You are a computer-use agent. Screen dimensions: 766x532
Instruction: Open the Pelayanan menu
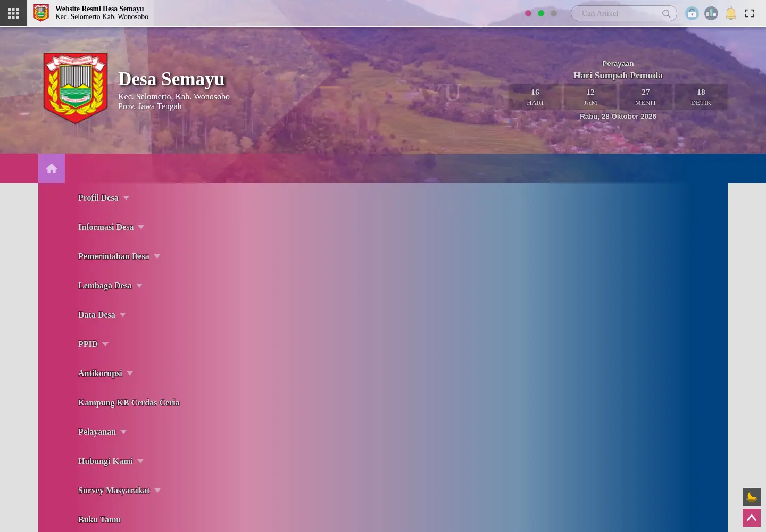point(97,432)
